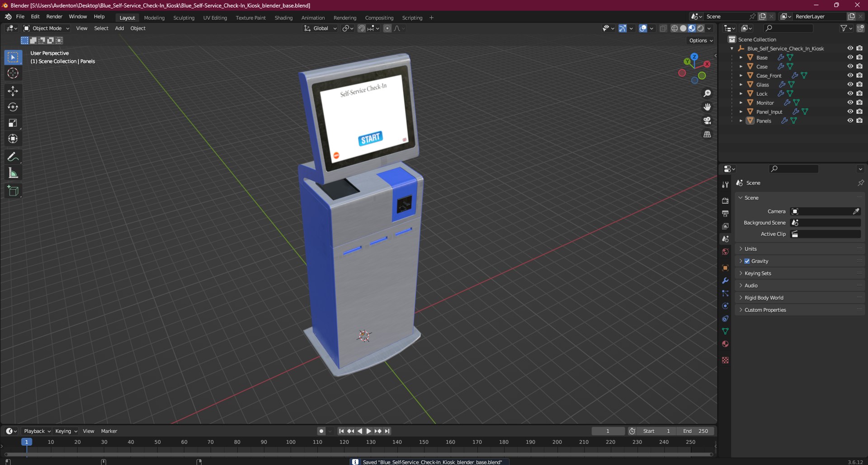868x465 pixels.
Task: Open the timeline Marker menu
Action: pyautogui.click(x=109, y=431)
